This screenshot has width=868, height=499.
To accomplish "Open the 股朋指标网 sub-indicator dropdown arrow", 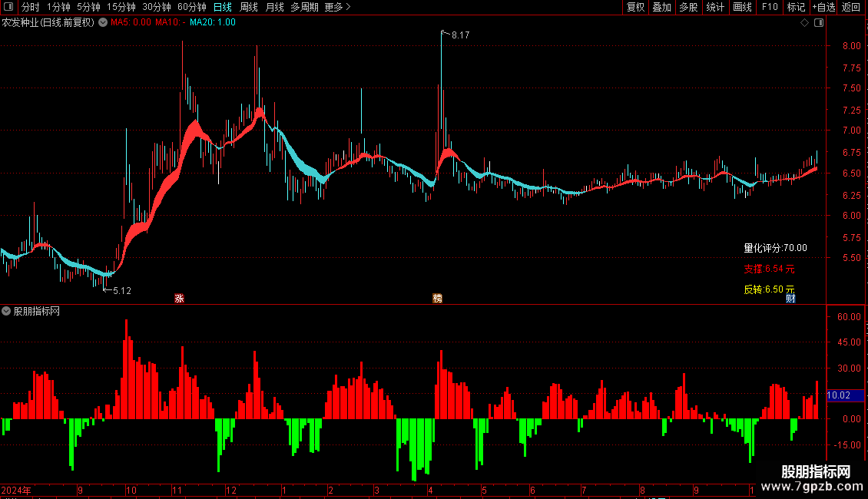I will click(6, 312).
